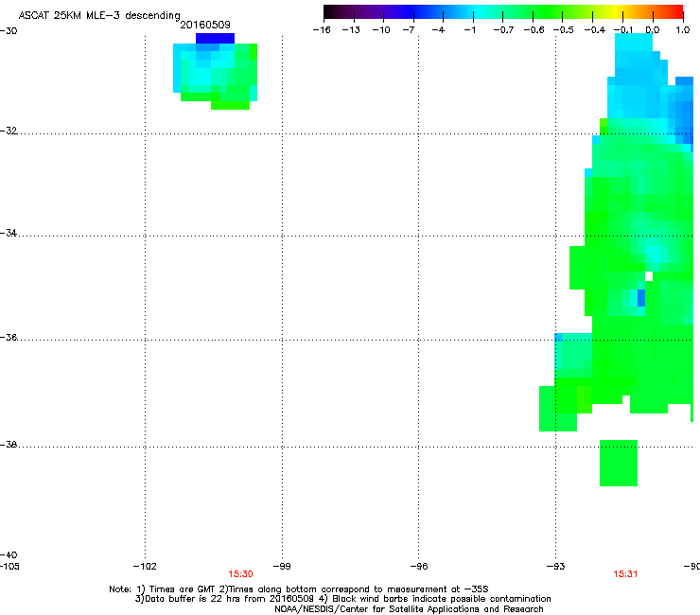Click the 1.0 color scale label

point(683,30)
